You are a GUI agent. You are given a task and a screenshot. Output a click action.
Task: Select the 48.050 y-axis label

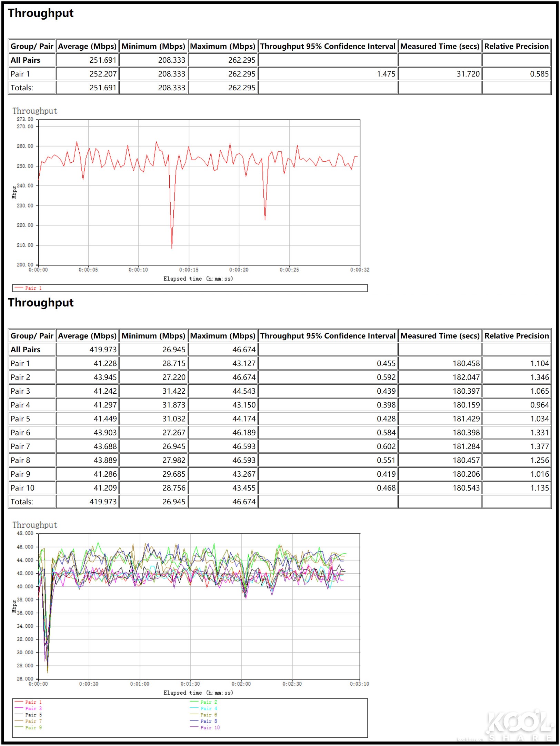coord(25,533)
